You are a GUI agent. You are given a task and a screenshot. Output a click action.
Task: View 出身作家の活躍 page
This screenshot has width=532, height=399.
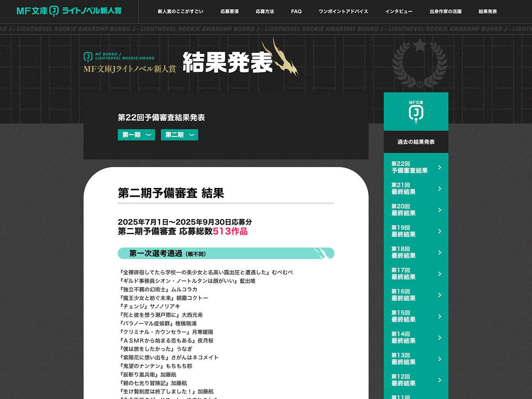tap(445, 11)
